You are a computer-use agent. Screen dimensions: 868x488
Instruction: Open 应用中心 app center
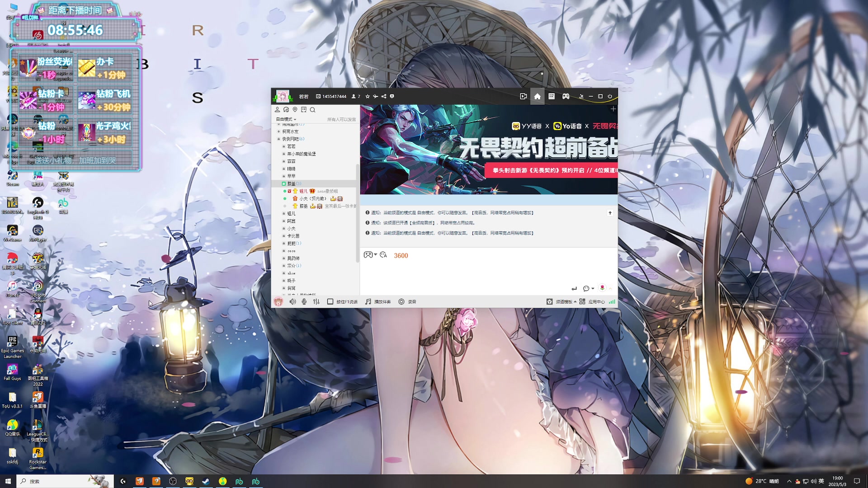point(597,302)
